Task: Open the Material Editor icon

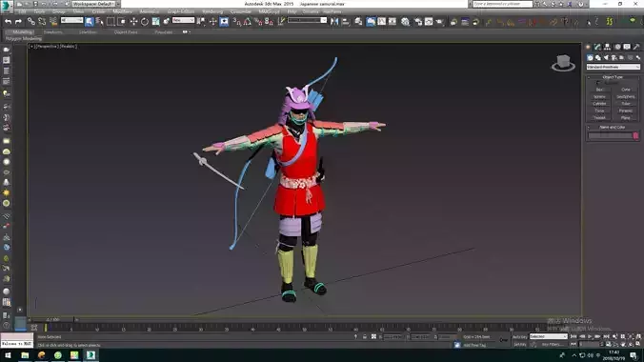Action: coord(406,21)
